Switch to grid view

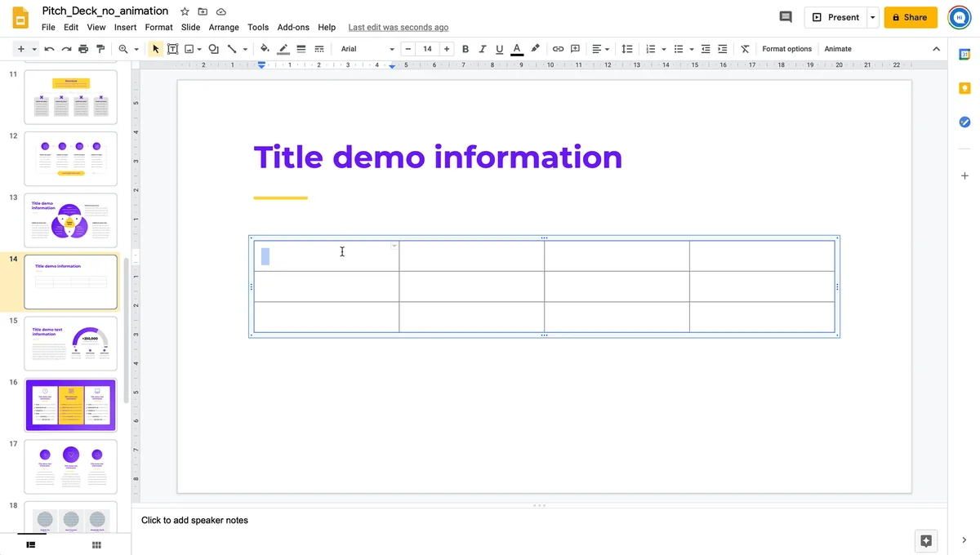pyautogui.click(x=96, y=544)
